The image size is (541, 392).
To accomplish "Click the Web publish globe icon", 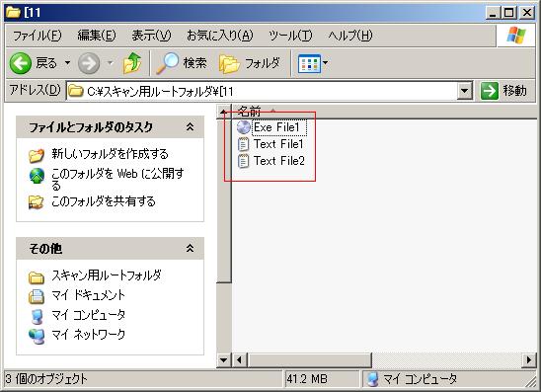I will tap(37, 176).
